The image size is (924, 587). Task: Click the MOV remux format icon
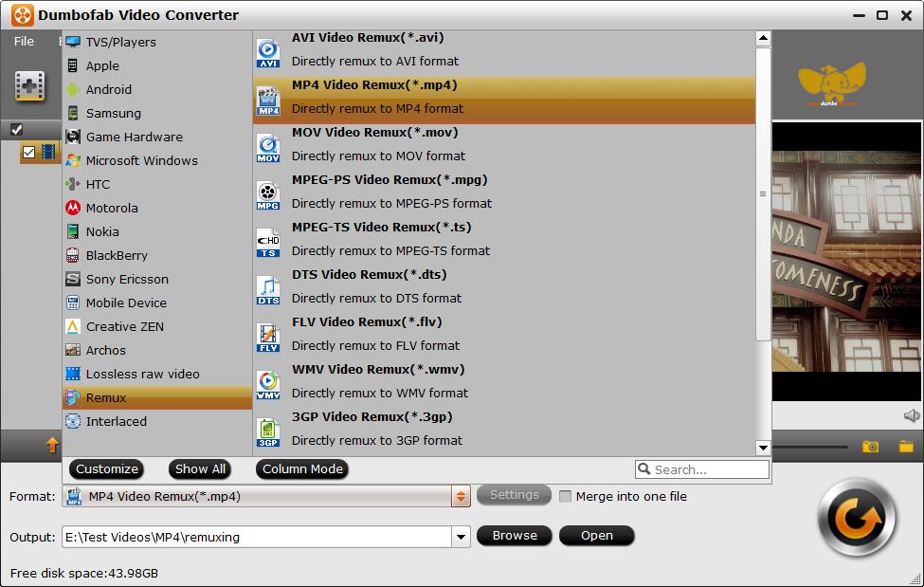tap(268, 148)
